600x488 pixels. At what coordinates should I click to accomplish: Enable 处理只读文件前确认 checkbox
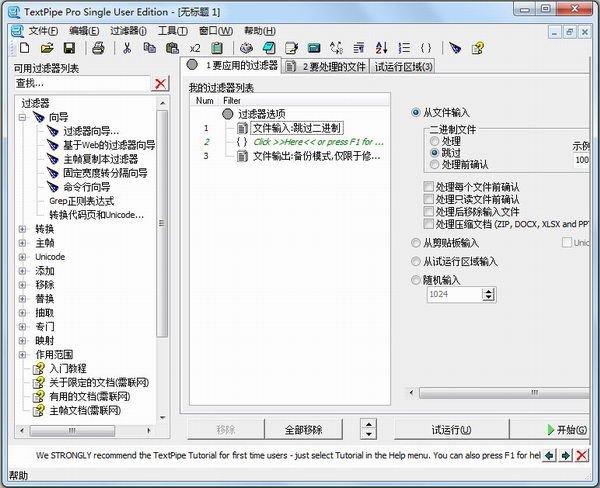429,199
